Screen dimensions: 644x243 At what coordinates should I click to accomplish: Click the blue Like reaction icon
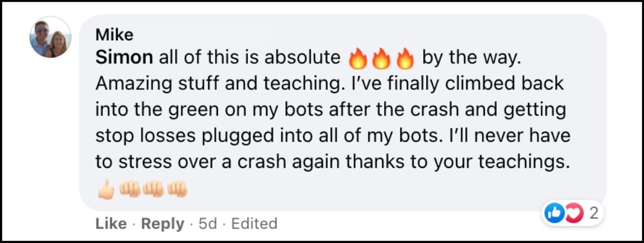tap(553, 213)
